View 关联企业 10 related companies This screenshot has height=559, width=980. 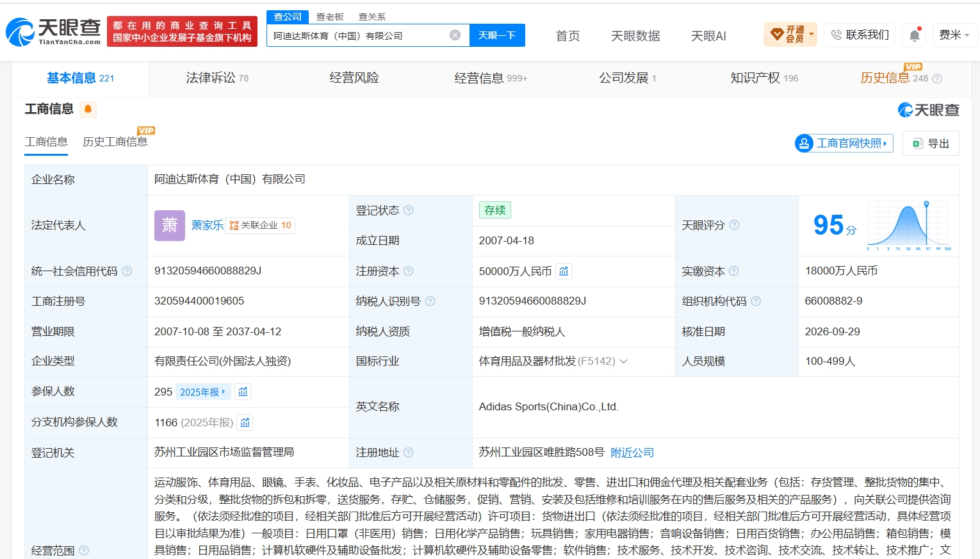[x=260, y=225]
